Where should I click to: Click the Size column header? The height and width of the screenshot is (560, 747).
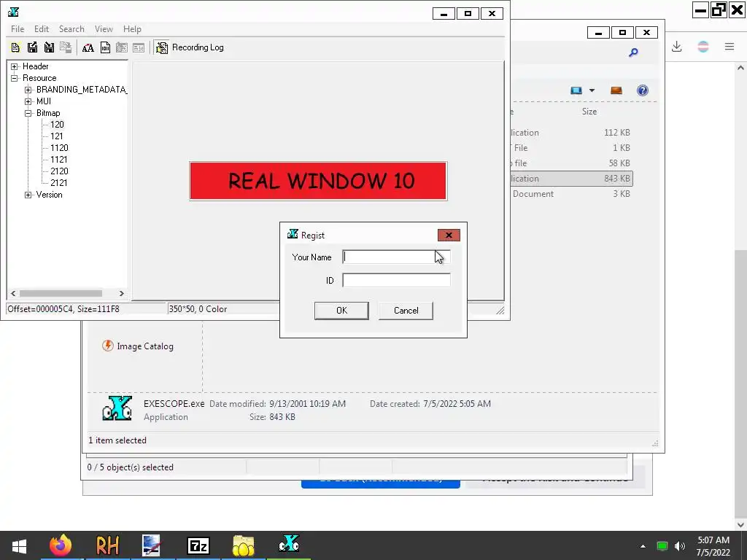pos(589,112)
